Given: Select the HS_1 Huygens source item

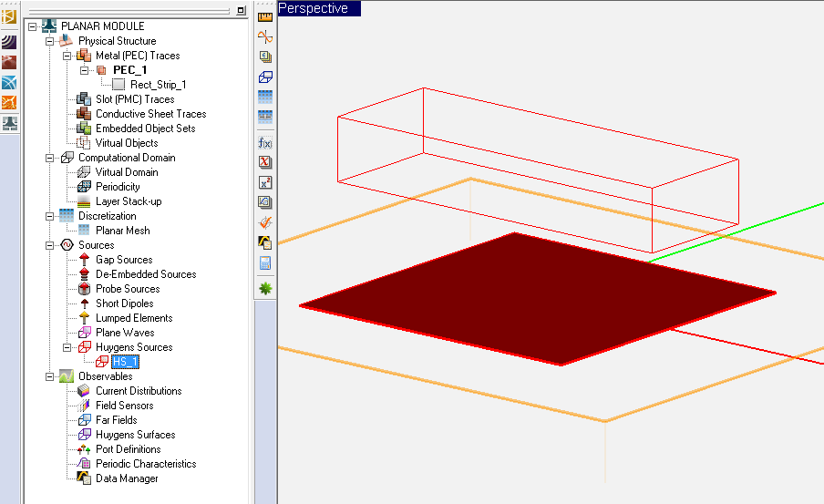Looking at the screenshot, I should 125,362.
